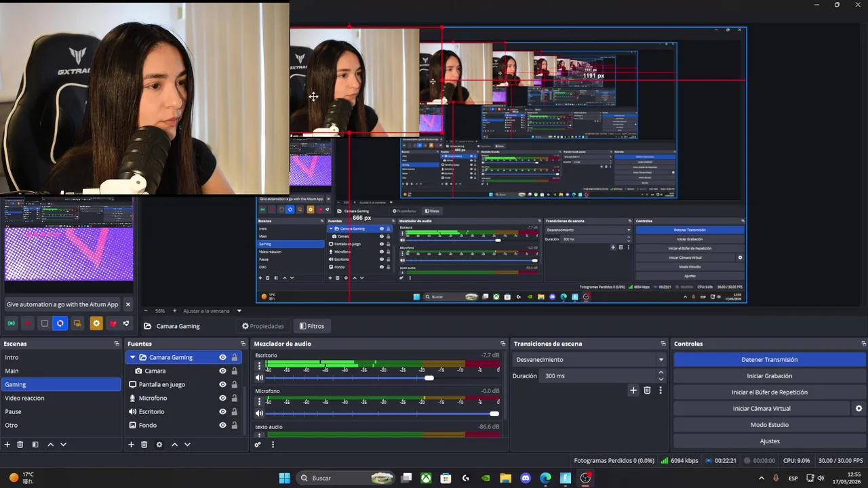Enable Modo Estudio

coord(770,425)
